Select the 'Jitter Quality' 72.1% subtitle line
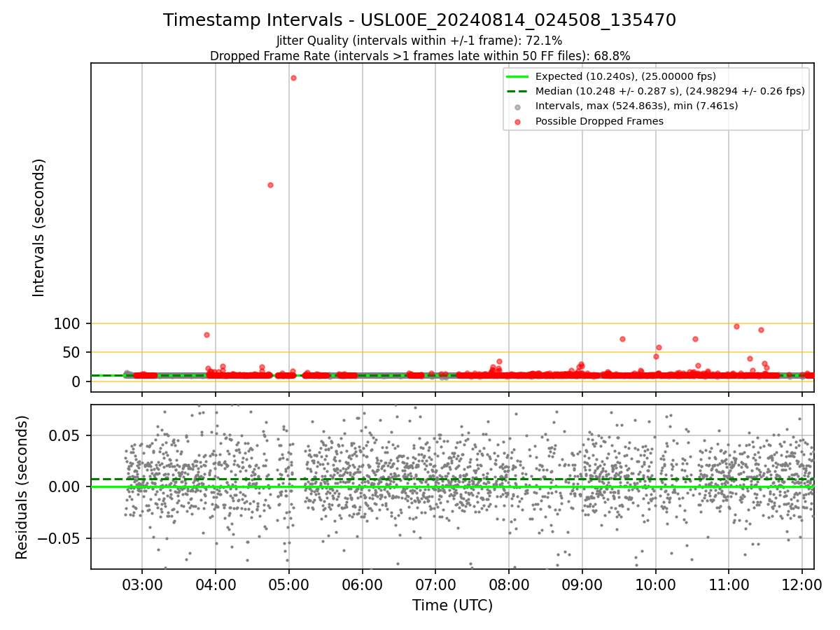 pyautogui.click(x=419, y=41)
